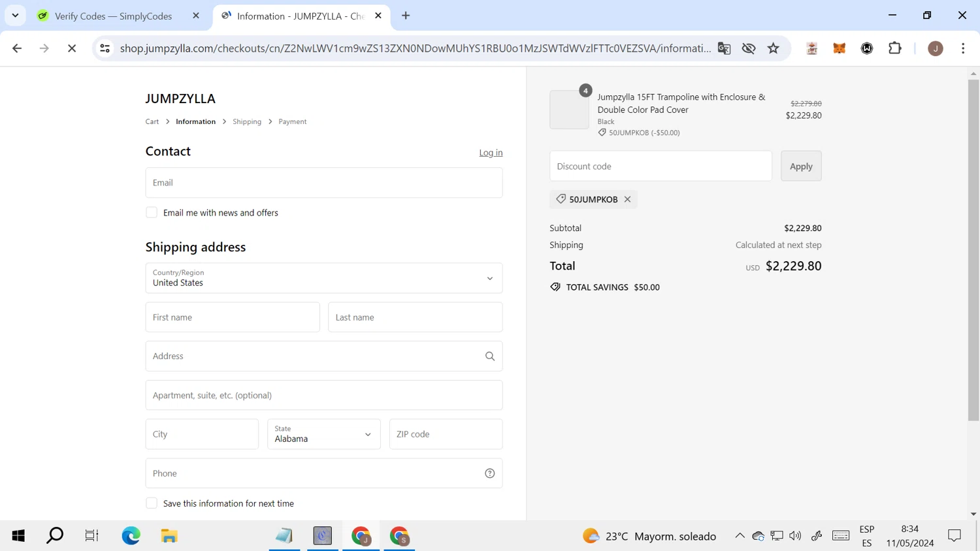The image size is (980, 551).
Task: Show hidden system tray icons
Action: 740,536
